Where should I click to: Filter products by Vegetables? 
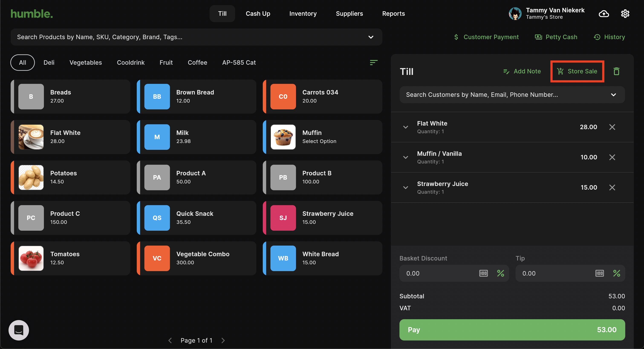tap(85, 62)
